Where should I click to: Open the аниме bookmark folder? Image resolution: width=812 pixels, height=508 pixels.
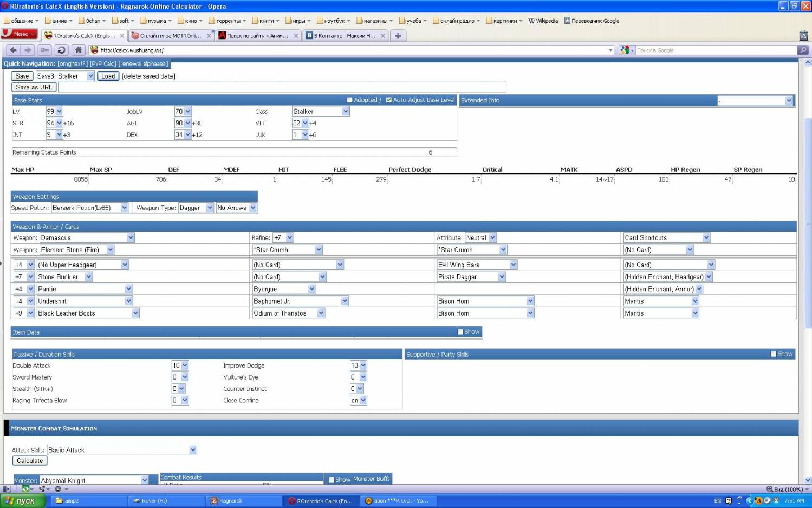point(59,21)
